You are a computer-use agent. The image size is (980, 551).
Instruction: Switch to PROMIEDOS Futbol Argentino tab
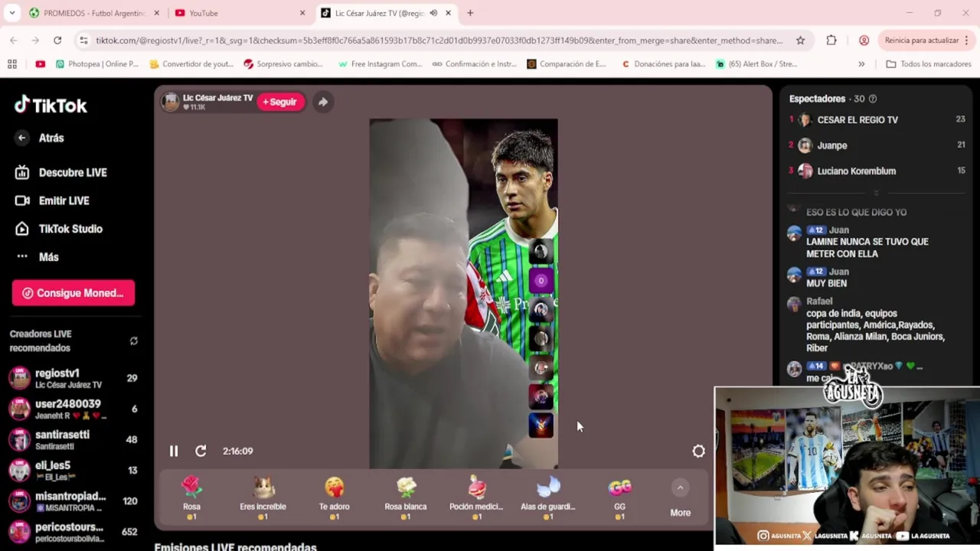[x=93, y=13]
